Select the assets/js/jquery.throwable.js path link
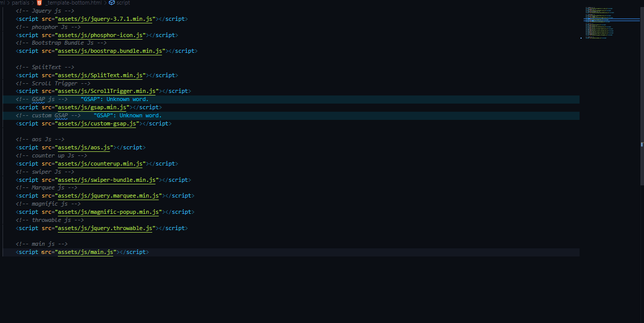 [x=105, y=228]
